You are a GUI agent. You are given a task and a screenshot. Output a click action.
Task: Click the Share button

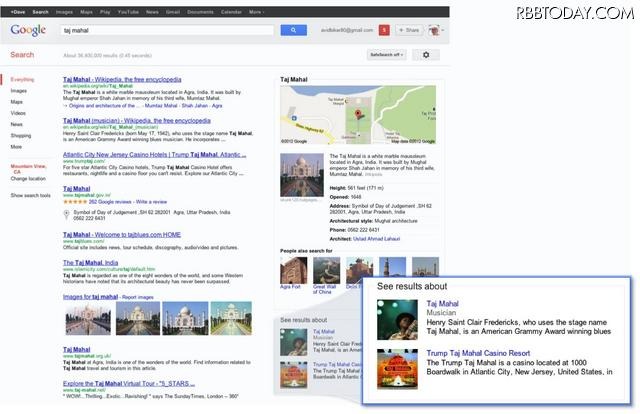pos(408,31)
